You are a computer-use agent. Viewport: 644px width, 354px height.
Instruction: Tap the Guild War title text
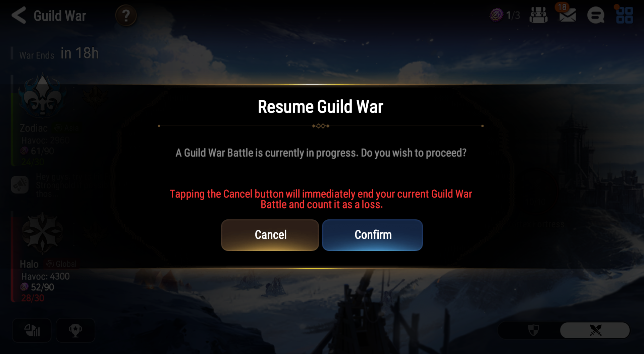60,16
